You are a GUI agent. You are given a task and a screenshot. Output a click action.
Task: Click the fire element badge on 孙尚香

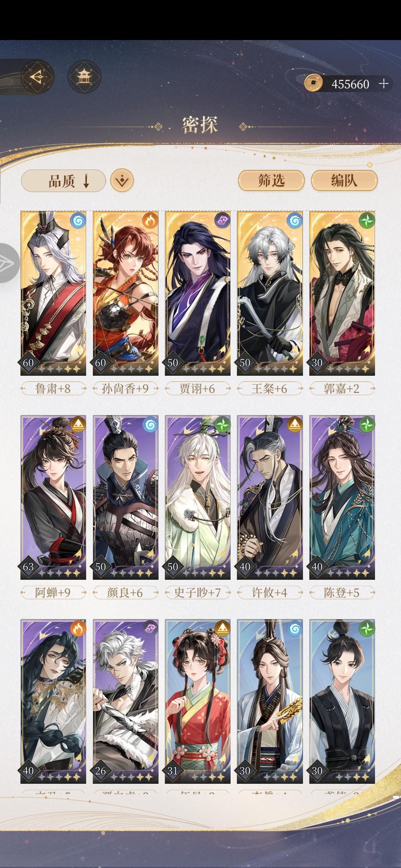pos(150,221)
